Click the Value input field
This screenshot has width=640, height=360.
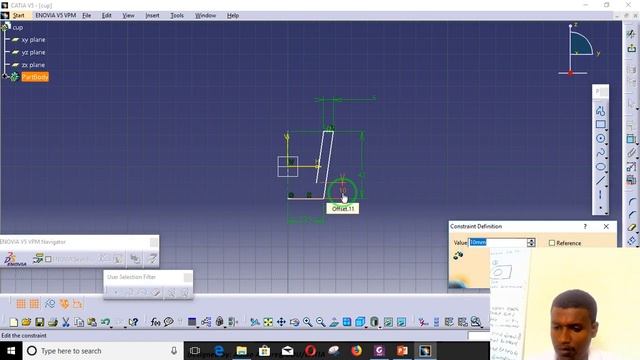pos(498,242)
